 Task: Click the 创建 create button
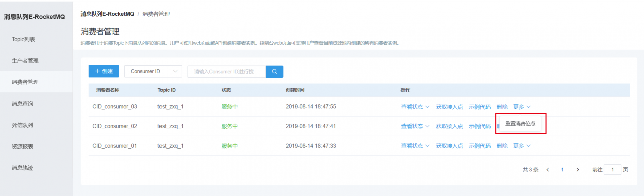pyautogui.click(x=104, y=71)
